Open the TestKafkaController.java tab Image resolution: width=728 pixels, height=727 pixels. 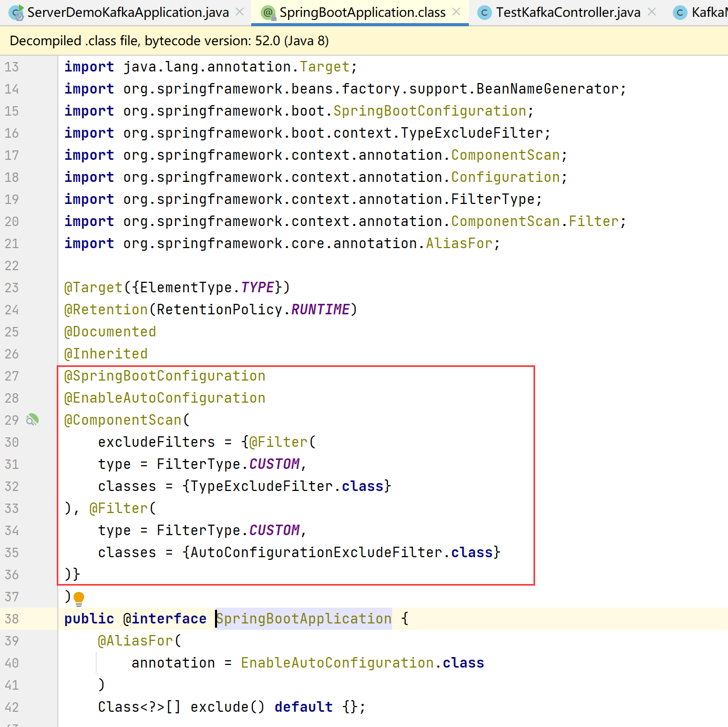[568, 12]
